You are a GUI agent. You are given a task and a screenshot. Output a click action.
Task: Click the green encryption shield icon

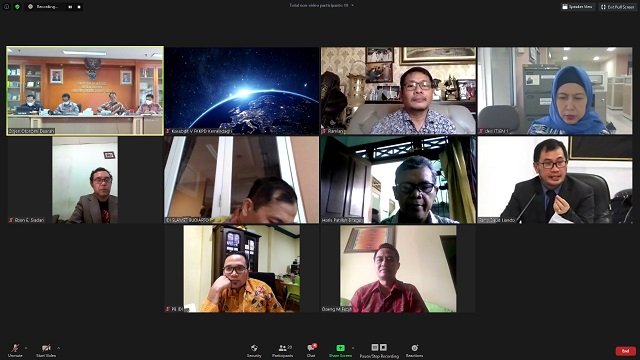tap(17, 7)
